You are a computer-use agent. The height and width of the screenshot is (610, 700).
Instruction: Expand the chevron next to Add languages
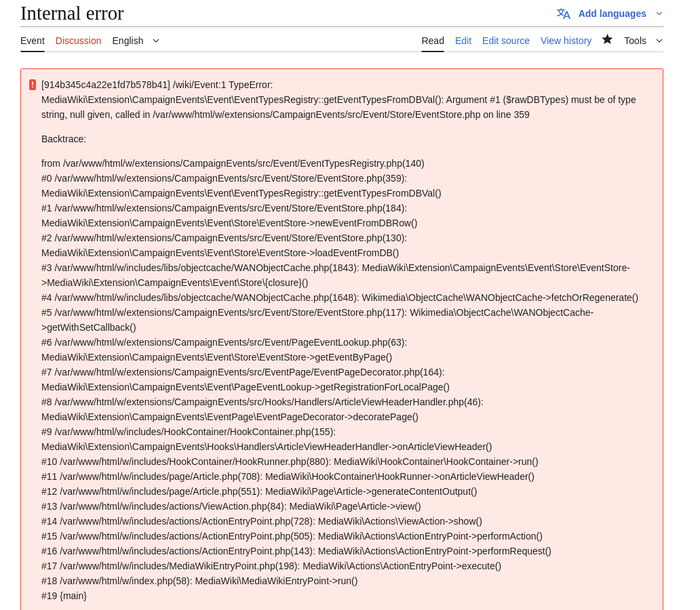pos(659,14)
